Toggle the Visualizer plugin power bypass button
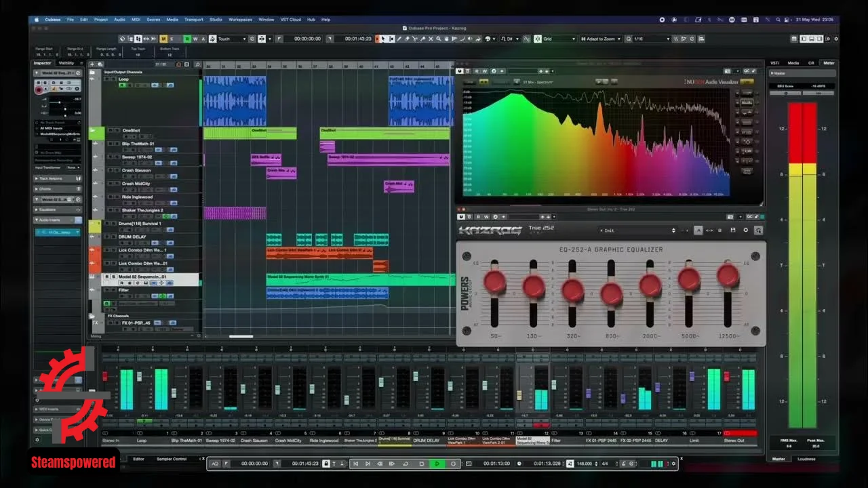This screenshot has width=868, height=488. pyautogui.click(x=460, y=70)
